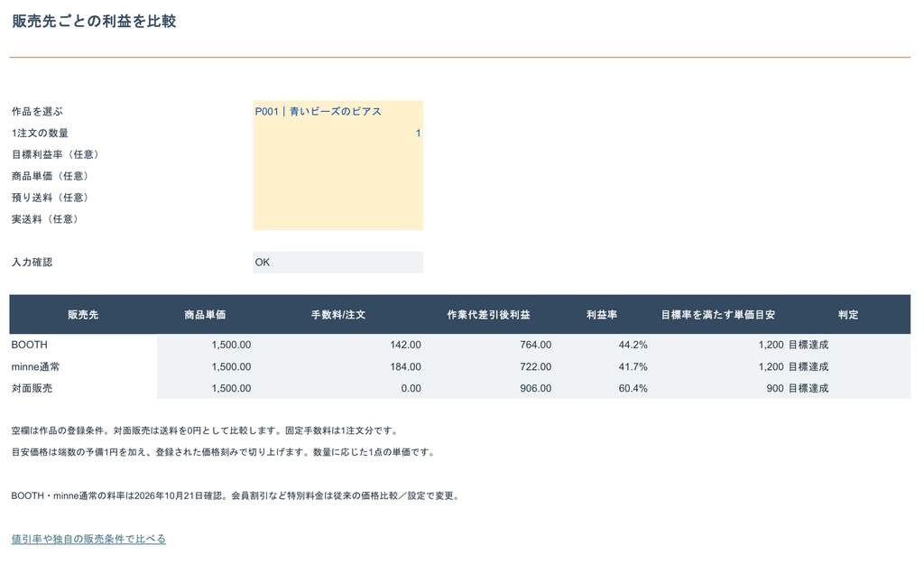Click the note about 2026年10月21日確認 rates
This screenshot has width=924, height=564.
point(236,495)
